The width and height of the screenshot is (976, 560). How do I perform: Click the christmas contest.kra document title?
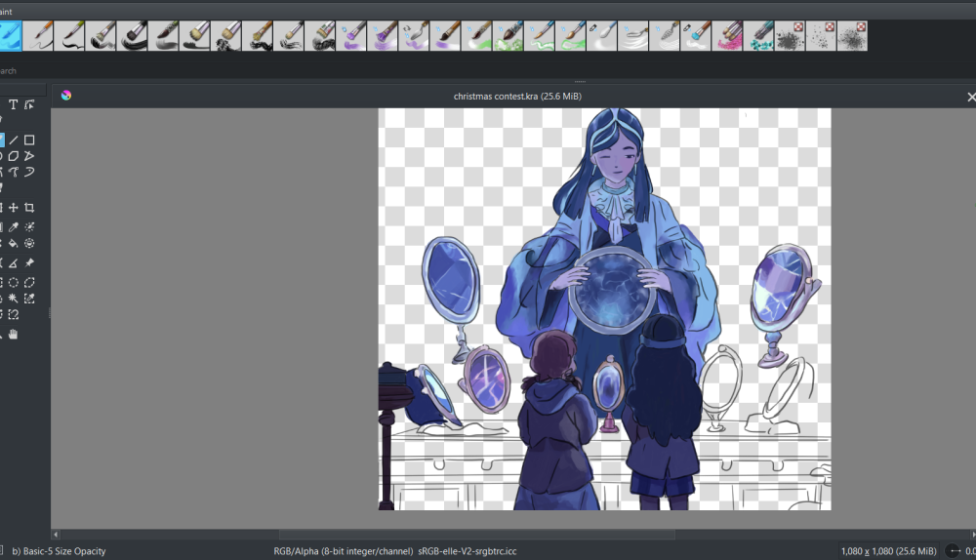click(517, 96)
